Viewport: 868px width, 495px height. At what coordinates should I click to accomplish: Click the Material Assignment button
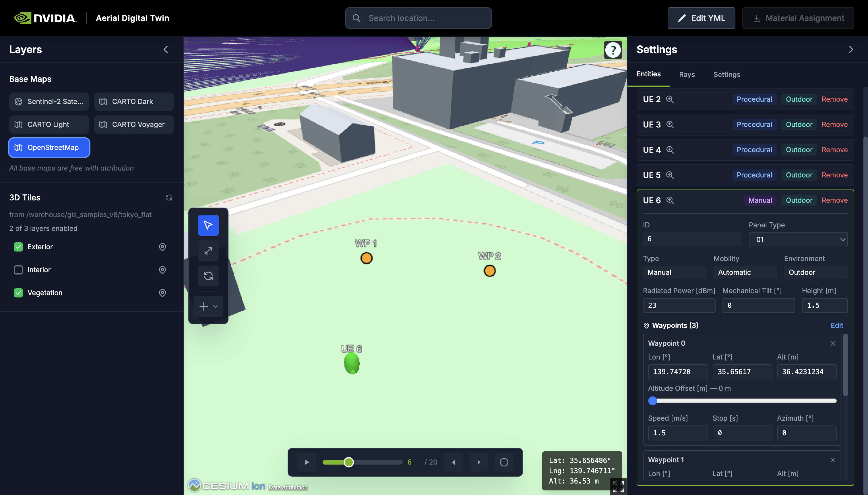click(x=798, y=18)
